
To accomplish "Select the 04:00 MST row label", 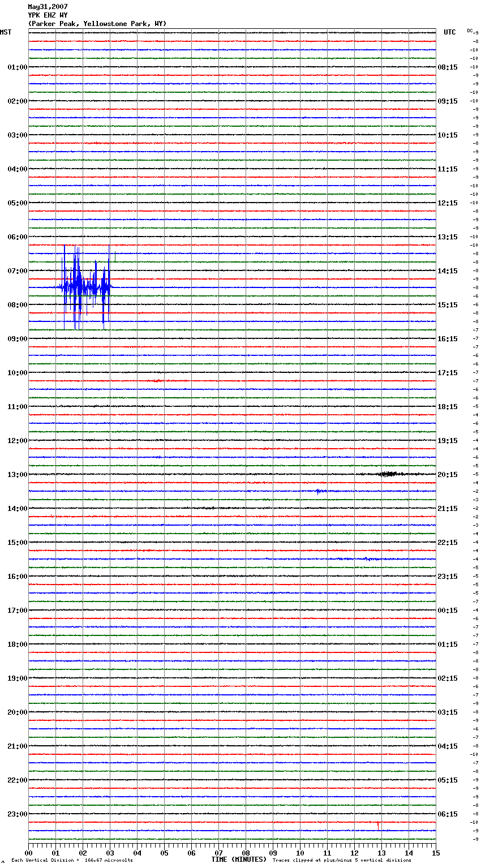I will [18, 169].
